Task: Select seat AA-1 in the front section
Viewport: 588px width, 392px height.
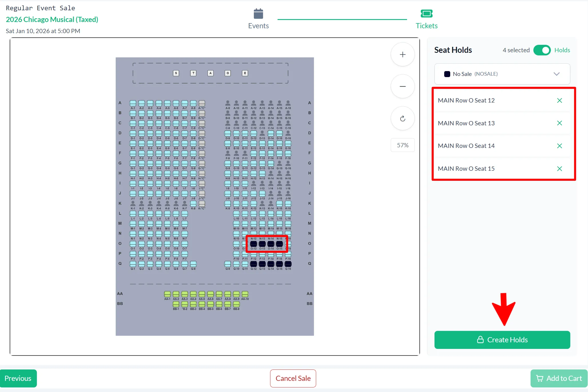Action: [167, 294]
